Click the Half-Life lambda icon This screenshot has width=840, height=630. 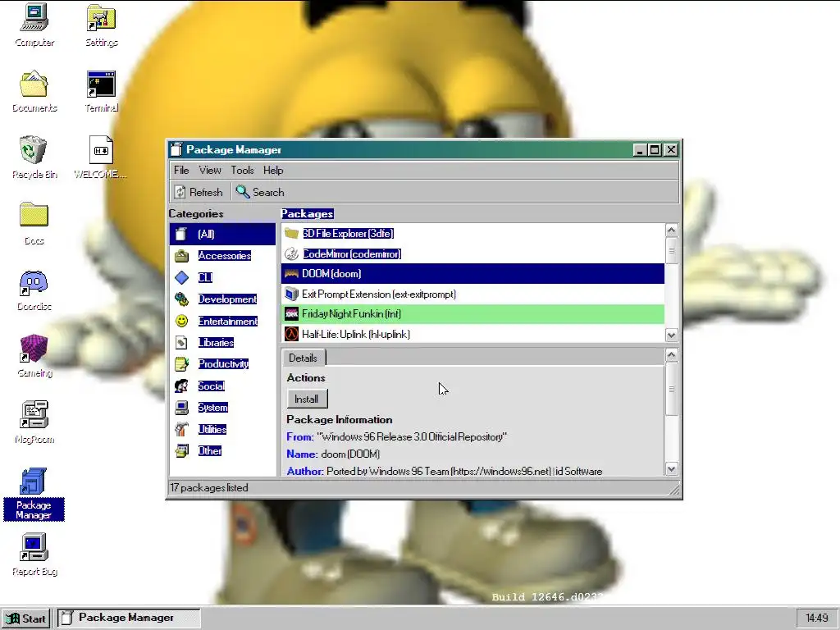coord(291,335)
